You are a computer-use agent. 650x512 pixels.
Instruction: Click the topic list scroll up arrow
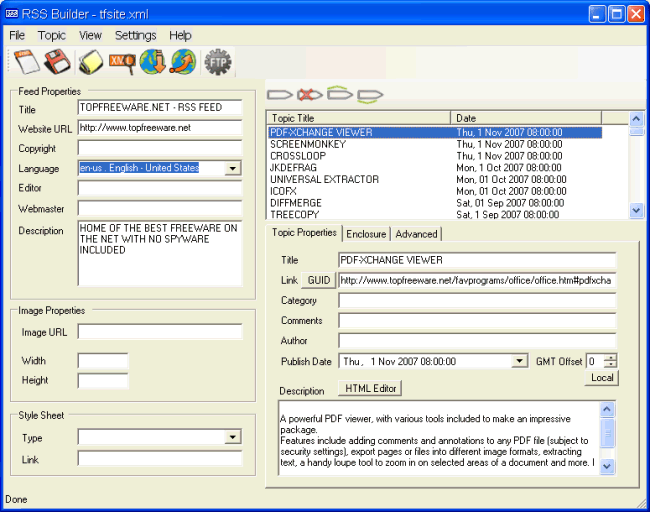(636, 119)
